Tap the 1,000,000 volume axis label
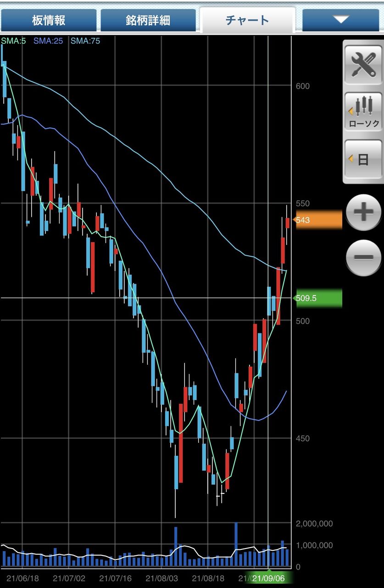Screen dimensions: 384x588 click(314, 545)
